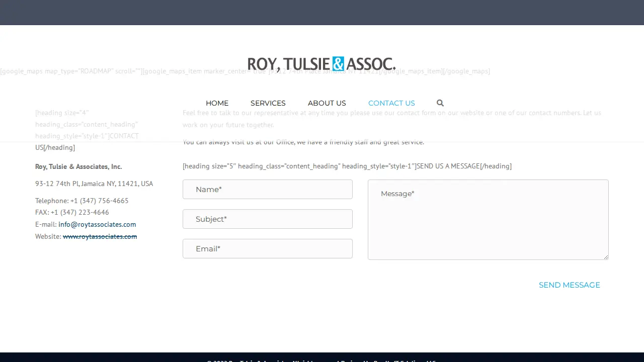Click into the Subject field

tap(268, 219)
